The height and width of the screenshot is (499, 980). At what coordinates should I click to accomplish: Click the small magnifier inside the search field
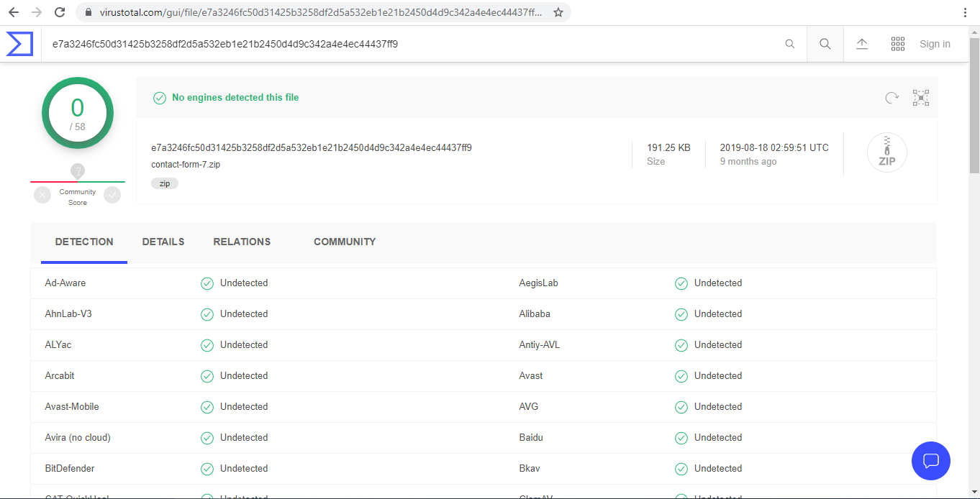click(x=790, y=44)
